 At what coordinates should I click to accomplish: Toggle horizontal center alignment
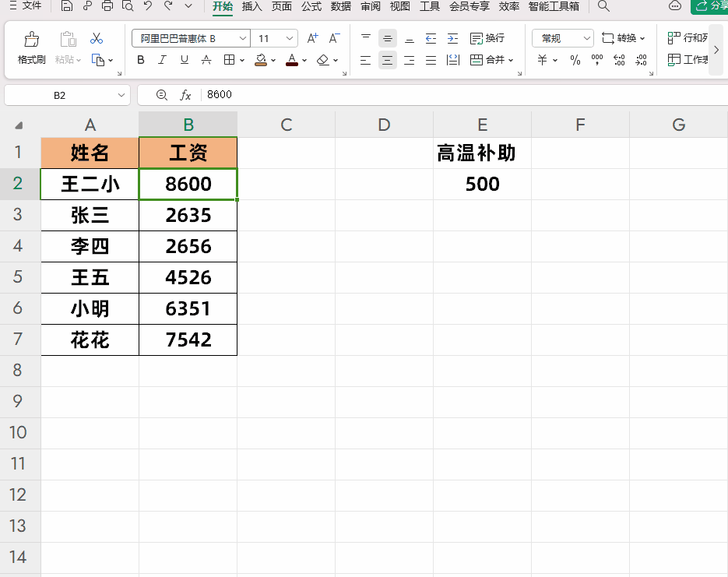pos(388,60)
